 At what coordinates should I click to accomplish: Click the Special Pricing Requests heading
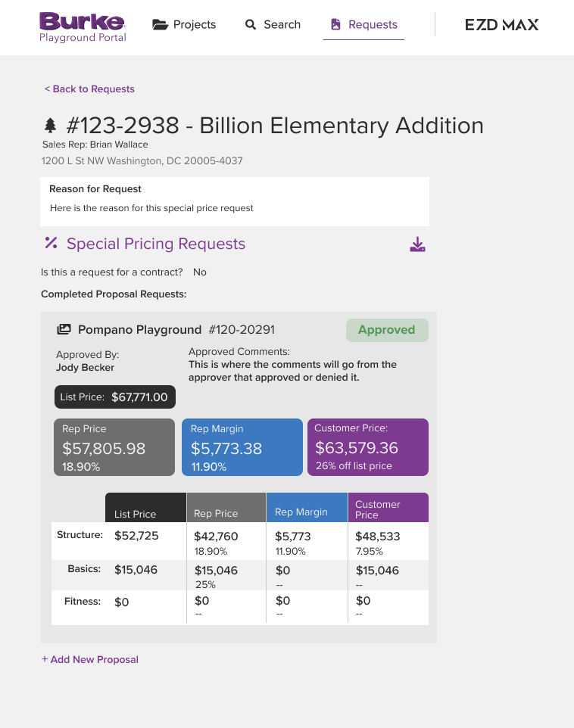tap(156, 244)
